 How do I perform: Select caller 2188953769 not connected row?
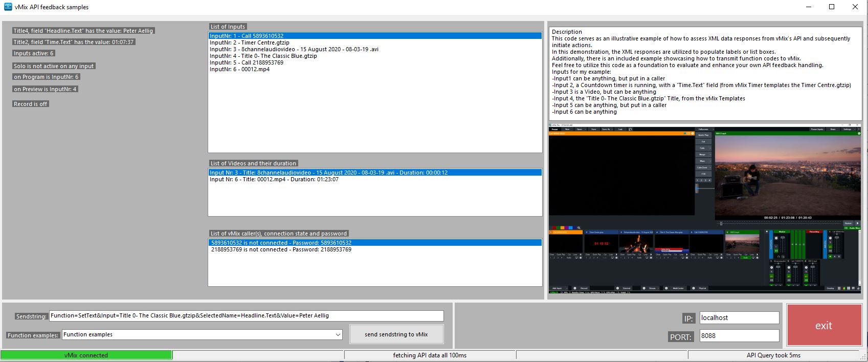tap(281, 249)
